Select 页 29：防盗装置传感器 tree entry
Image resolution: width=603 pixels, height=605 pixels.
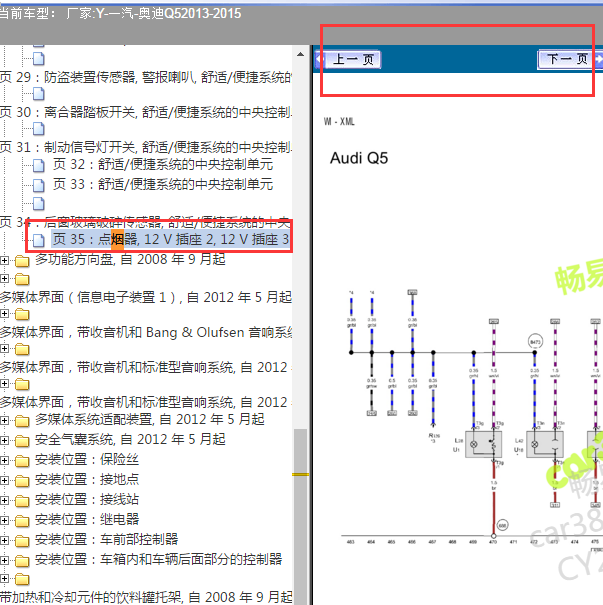coord(146,77)
